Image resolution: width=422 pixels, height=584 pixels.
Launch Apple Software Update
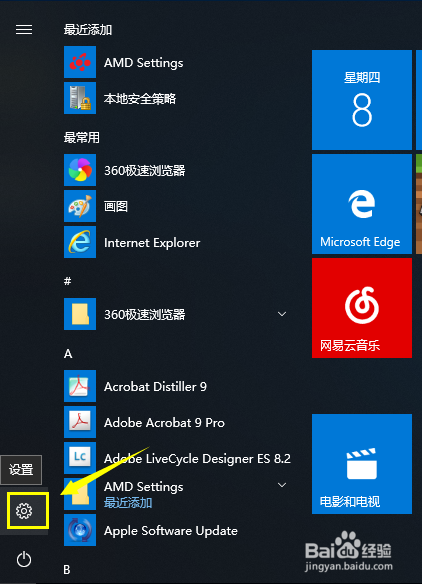pos(175,530)
